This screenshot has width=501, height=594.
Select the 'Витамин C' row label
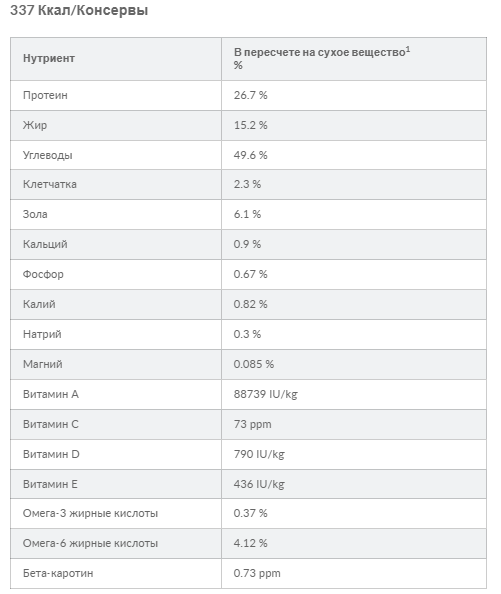(x=51, y=424)
